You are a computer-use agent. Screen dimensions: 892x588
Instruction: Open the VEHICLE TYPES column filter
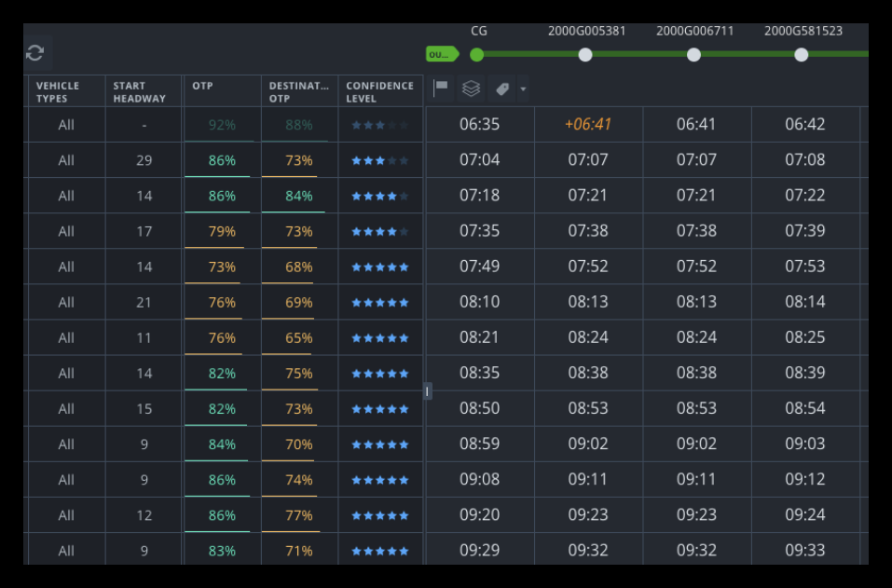click(59, 91)
